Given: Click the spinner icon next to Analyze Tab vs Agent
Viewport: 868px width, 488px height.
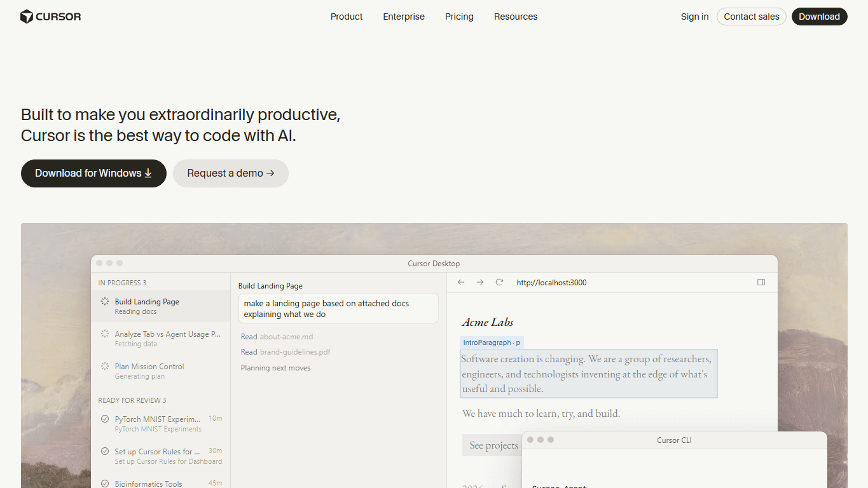Looking at the screenshot, I should coord(105,334).
